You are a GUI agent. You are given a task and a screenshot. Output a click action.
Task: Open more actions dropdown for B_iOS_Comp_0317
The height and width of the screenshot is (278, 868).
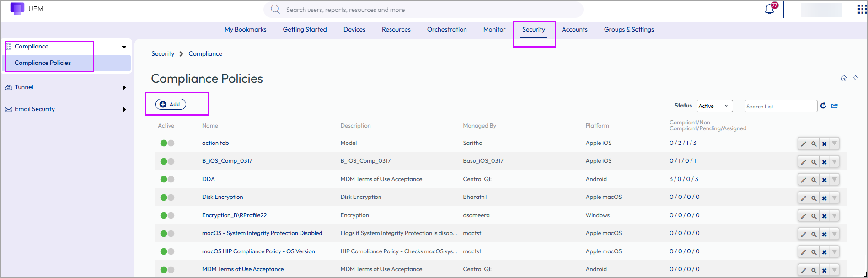tap(834, 162)
